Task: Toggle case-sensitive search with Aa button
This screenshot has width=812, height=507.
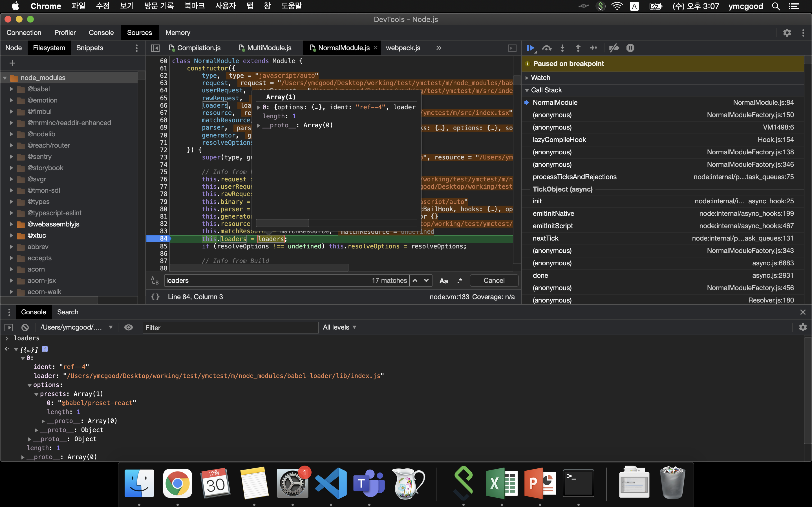Action: coord(443,281)
